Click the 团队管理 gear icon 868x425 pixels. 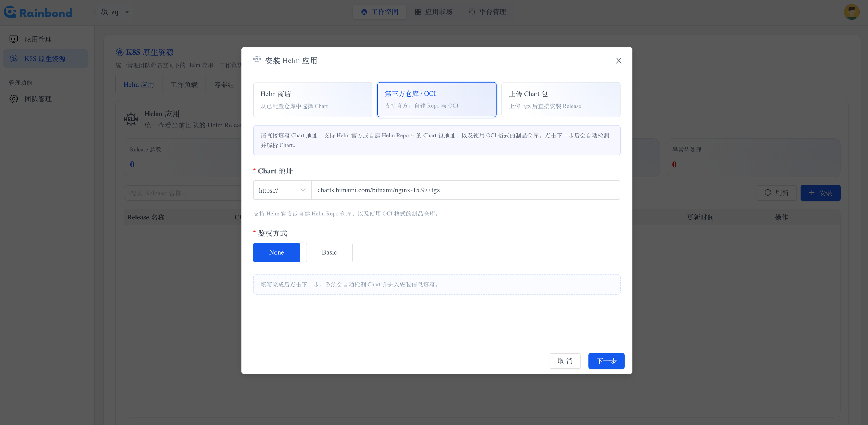point(13,99)
